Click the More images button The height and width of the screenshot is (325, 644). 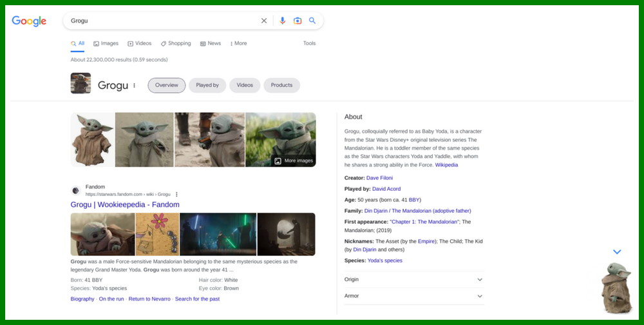(x=294, y=161)
